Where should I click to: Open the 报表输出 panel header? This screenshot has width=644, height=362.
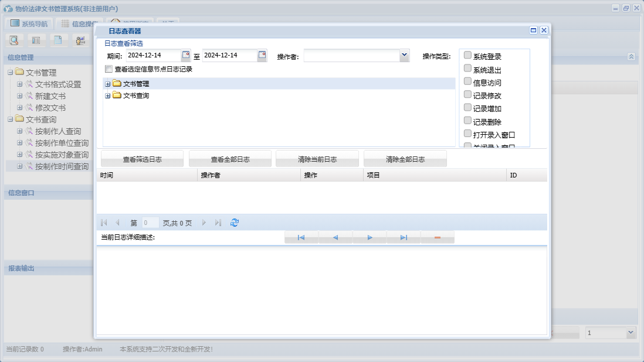pos(49,268)
